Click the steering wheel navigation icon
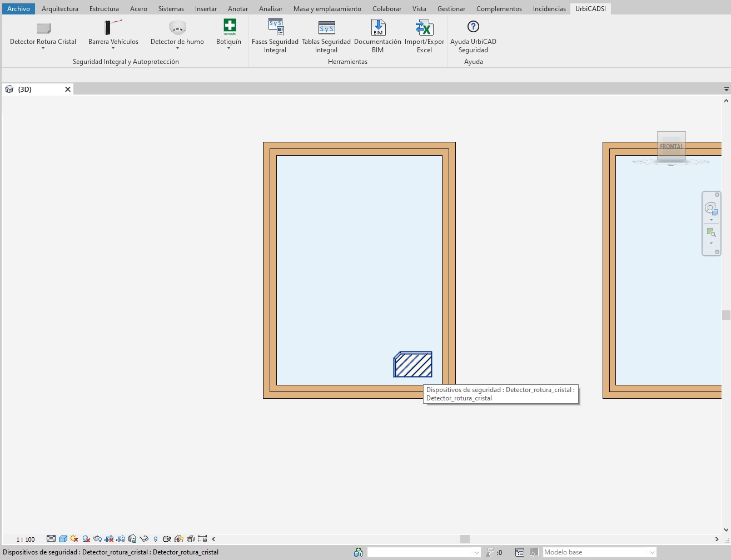The image size is (731, 560). click(x=711, y=209)
